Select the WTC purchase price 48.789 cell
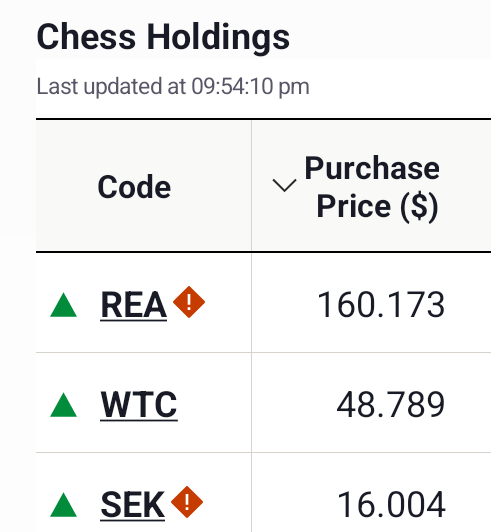Image resolution: width=491 pixels, height=532 pixels. (371, 403)
